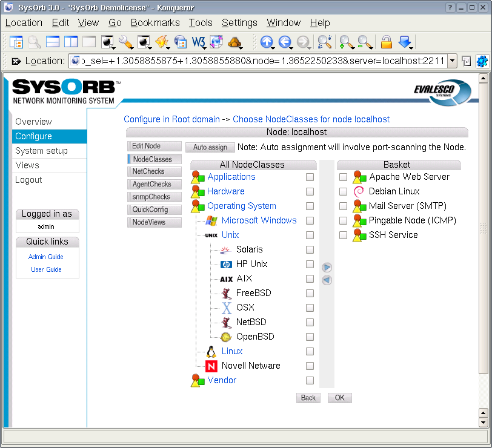Click inside the Location URL field
This screenshot has width=492, height=448.
(258, 61)
